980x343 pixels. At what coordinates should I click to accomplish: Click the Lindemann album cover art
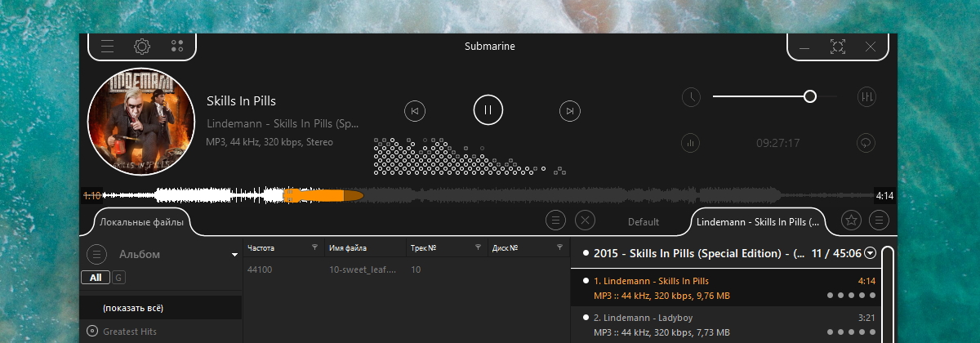(140, 121)
